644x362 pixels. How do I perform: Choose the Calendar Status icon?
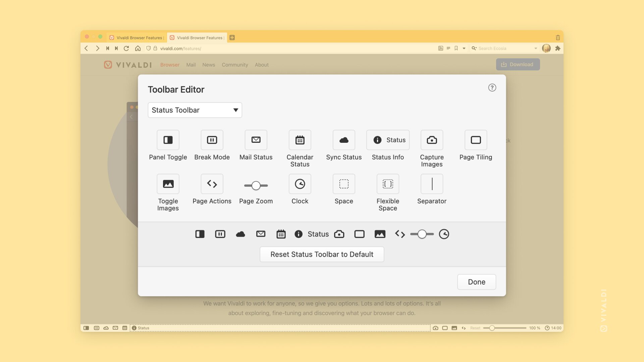tap(300, 140)
